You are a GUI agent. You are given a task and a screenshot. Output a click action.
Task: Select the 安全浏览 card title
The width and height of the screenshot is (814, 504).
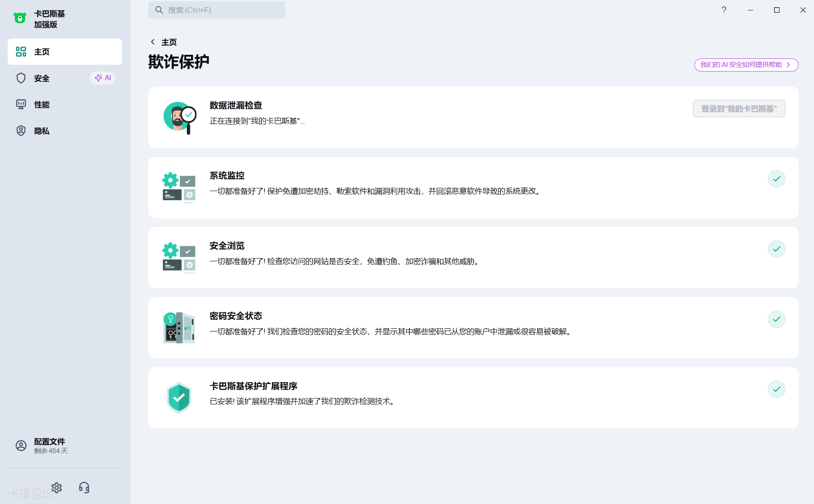click(227, 246)
